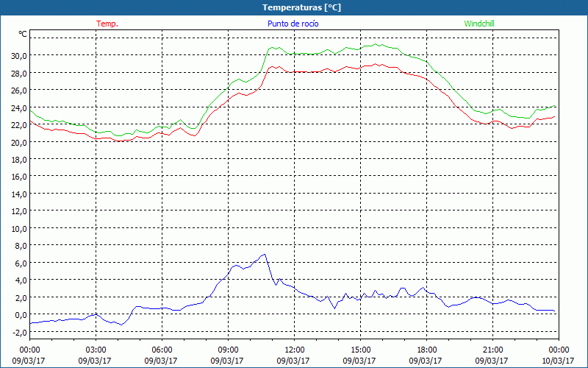588x368 pixels.
Task: Select the "06:00" time label on x-axis
Action: (162, 350)
